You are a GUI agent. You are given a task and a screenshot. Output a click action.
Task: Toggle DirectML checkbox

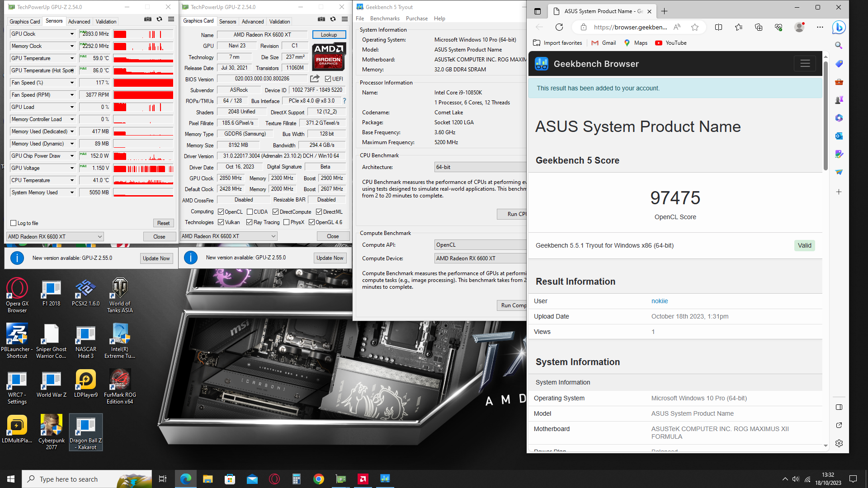tap(319, 212)
